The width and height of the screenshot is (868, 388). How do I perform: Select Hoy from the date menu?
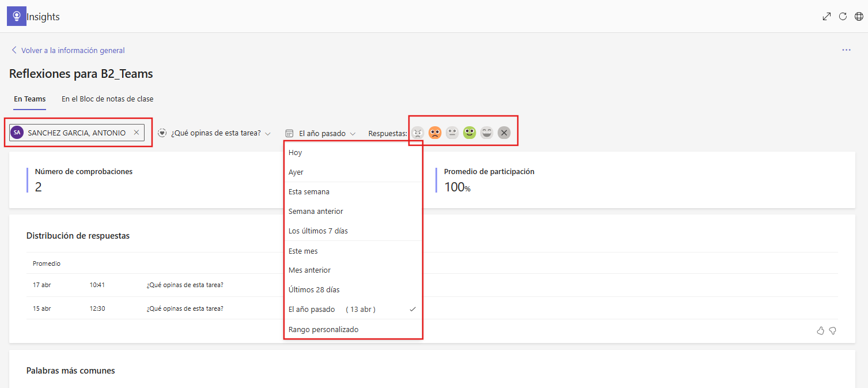[x=353, y=152]
